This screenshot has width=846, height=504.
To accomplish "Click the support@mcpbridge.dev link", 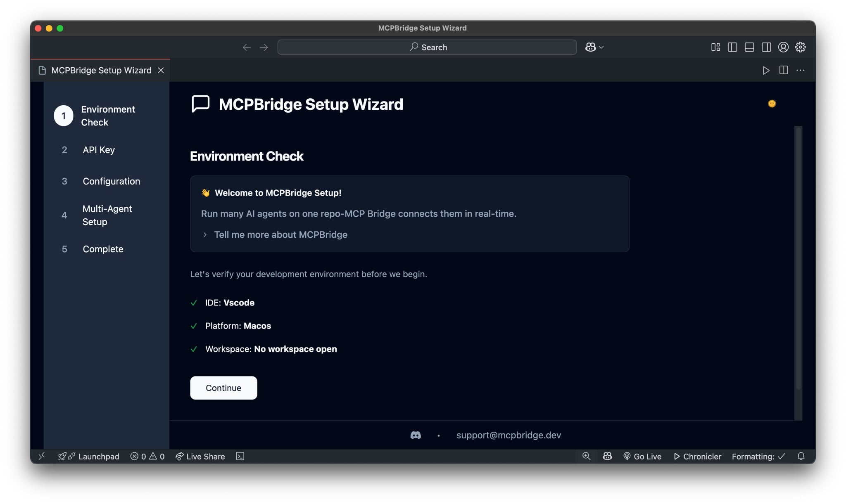I will [x=509, y=435].
